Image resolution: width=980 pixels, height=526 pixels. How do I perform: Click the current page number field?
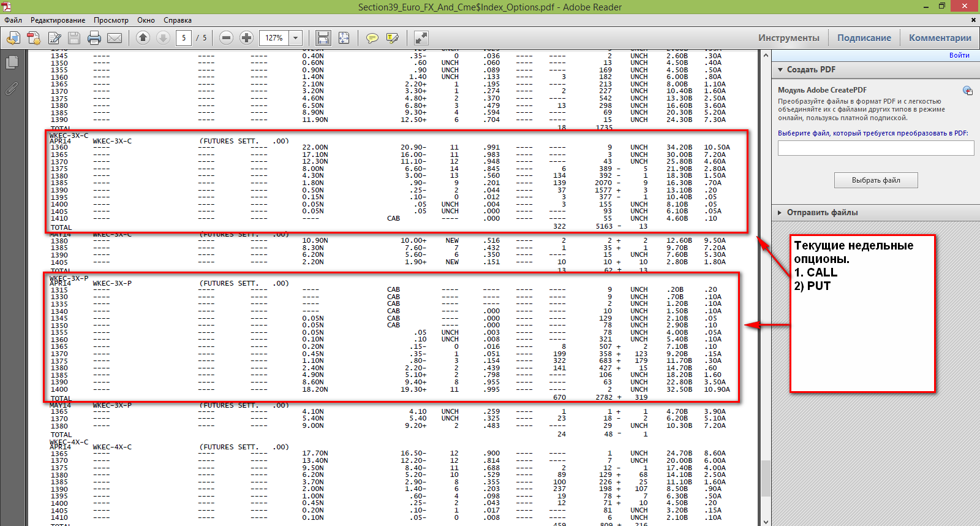tap(184, 38)
